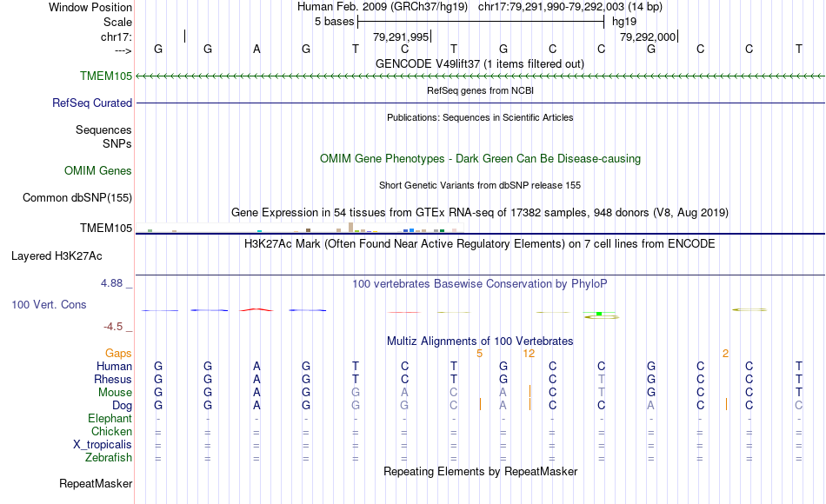826x504 pixels.
Task: Select the Mouse alignment row label
Action: pyautogui.click(x=115, y=393)
